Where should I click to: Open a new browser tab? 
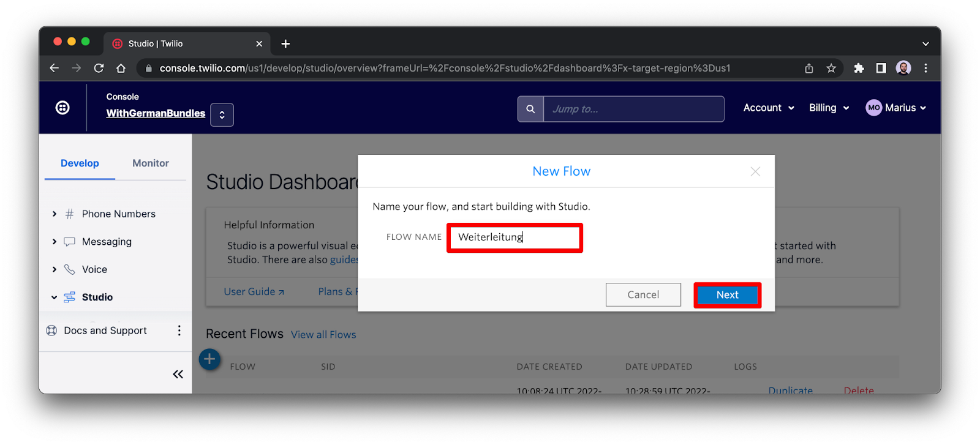coord(285,43)
